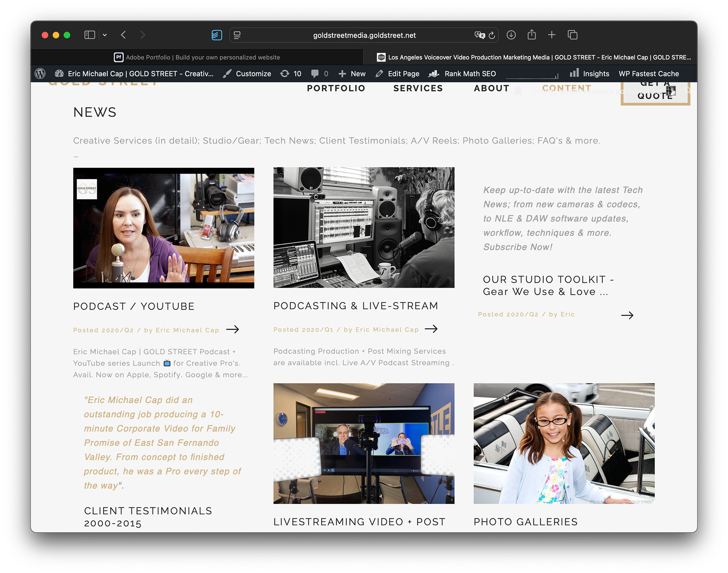
Task: Open the Insights admin bar item
Action: point(590,74)
